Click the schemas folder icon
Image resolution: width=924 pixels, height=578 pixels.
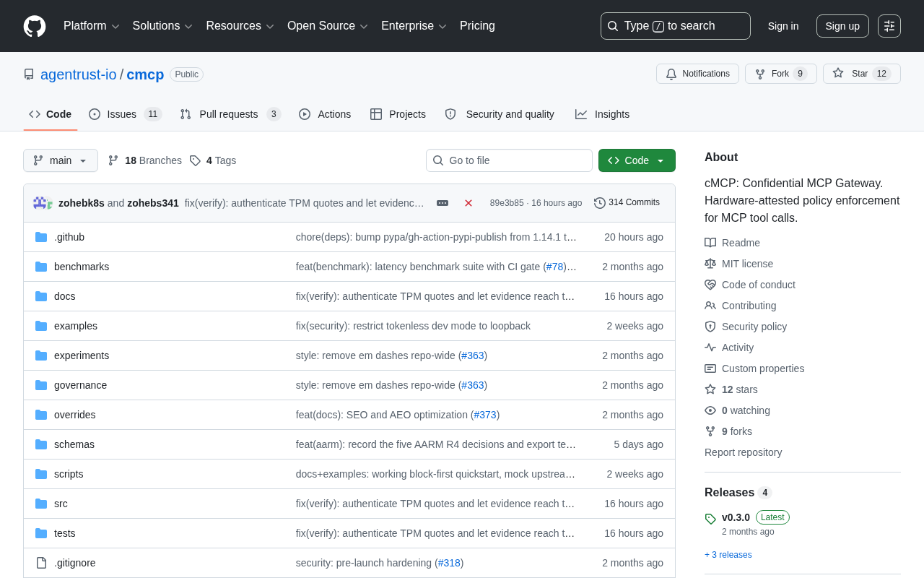41,444
